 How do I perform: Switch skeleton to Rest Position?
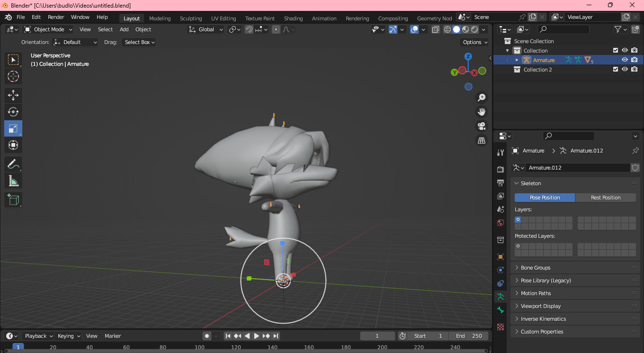(x=605, y=198)
